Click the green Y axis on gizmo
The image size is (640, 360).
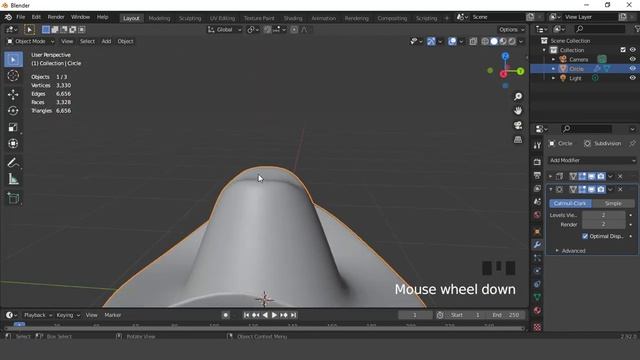point(520,71)
